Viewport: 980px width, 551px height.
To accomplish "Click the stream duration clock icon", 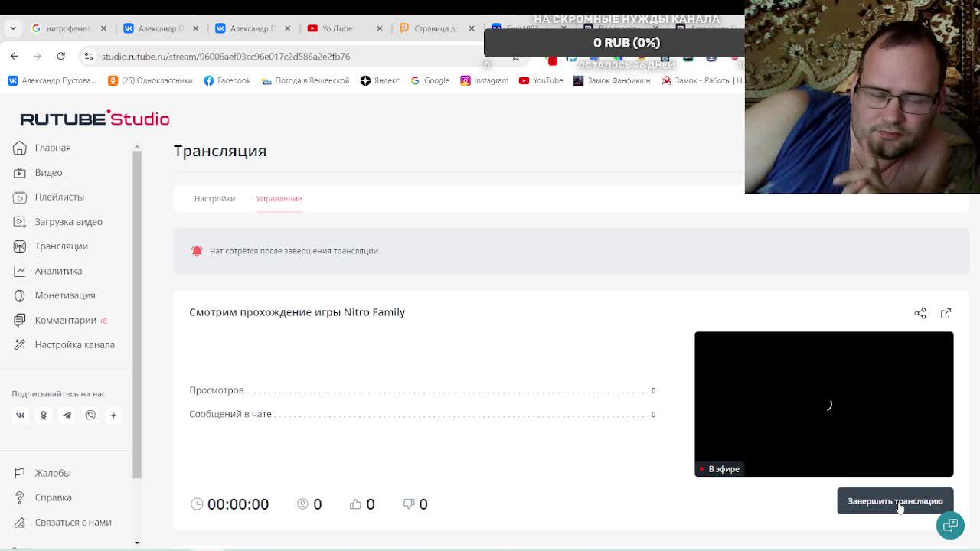I will click(197, 504).
